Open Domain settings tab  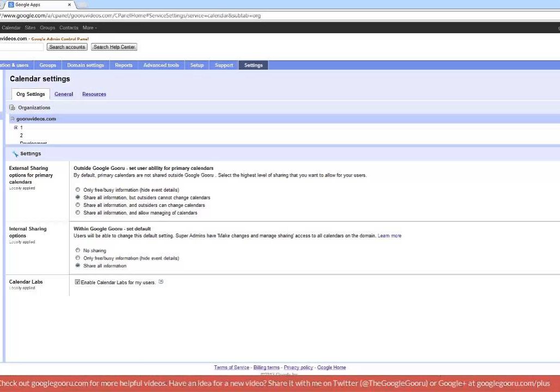[x=86, y=65]
